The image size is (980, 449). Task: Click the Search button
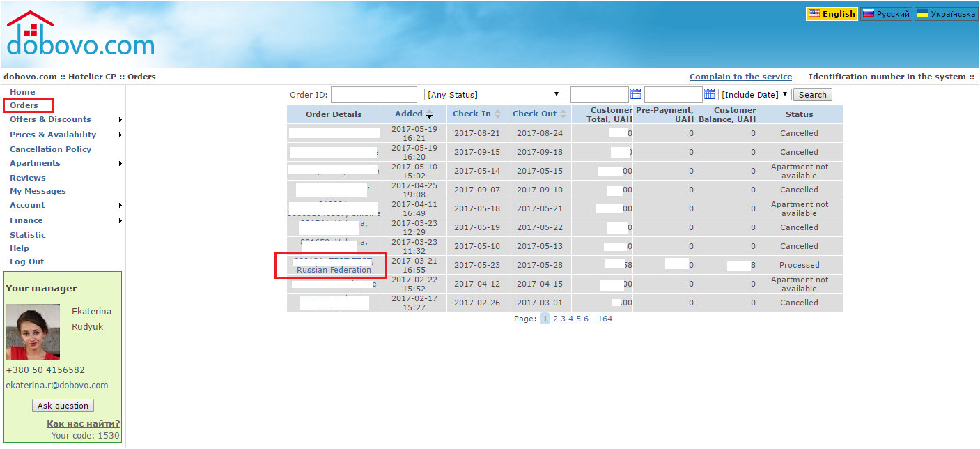tap(813, 95)
